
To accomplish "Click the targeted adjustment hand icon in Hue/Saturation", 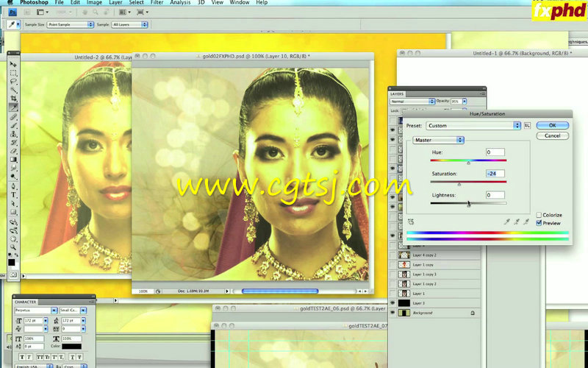I will pos(411,222).
